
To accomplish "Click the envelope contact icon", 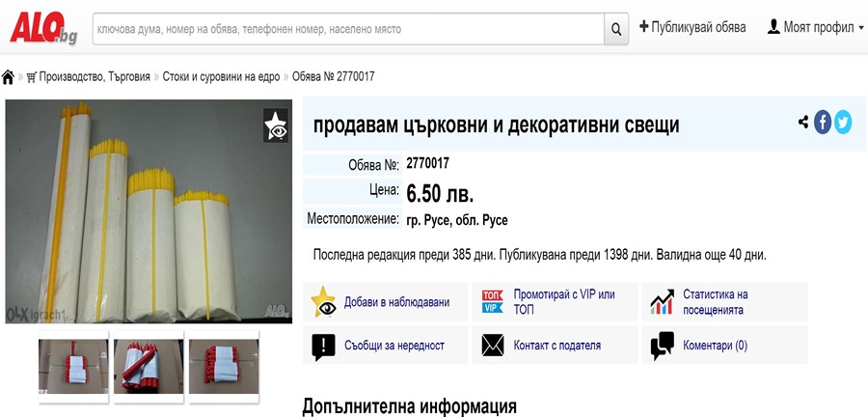I will point(493,346).
